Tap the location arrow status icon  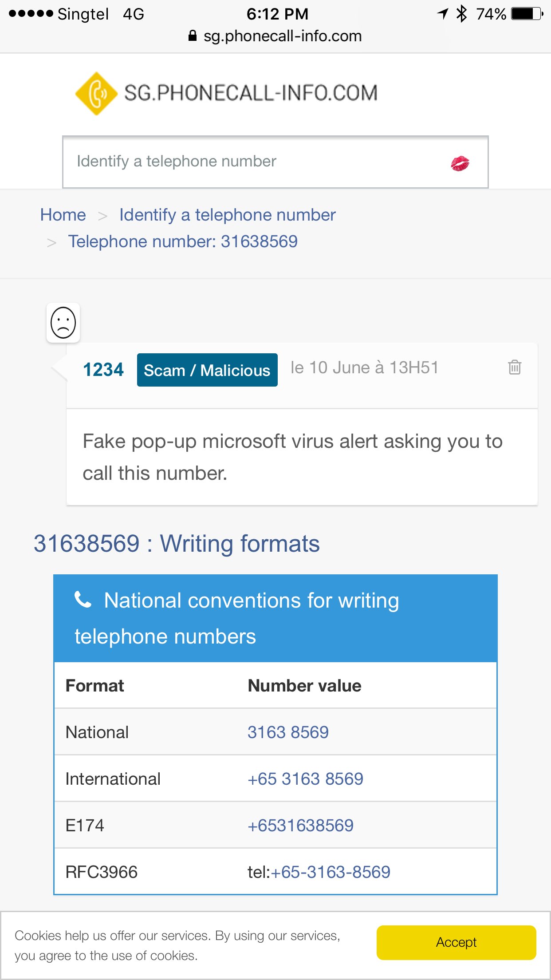pos(443,14)
